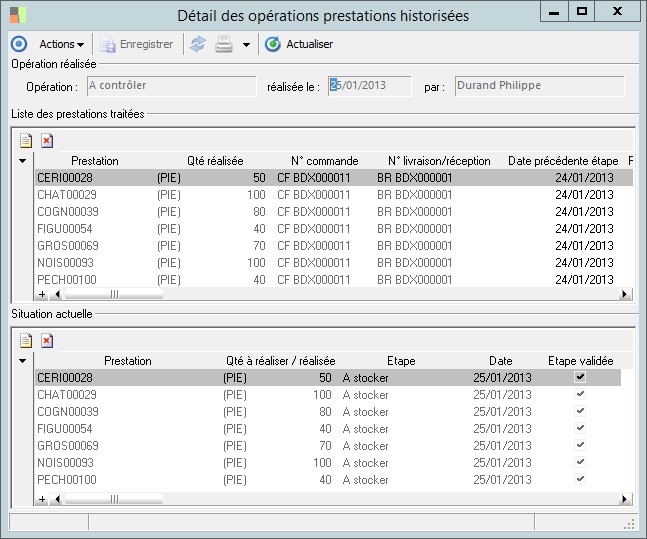Screen dimensions: 647x539
Task: Click the green Actualiser refresh icon
Action: click(x=272, y=44)
